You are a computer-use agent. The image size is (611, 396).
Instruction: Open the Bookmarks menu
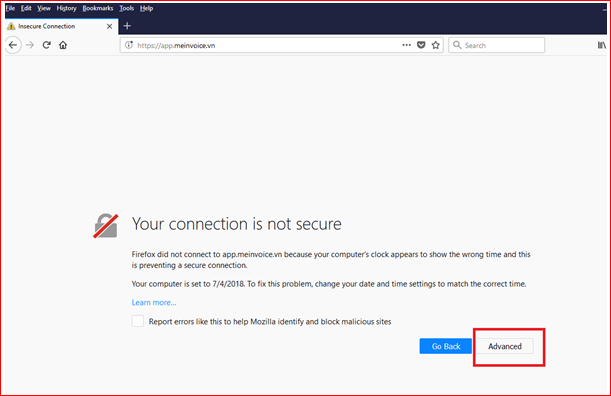98,8
